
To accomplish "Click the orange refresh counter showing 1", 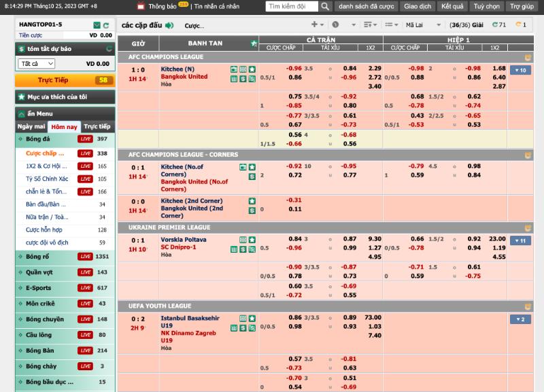I will [518, 24].
